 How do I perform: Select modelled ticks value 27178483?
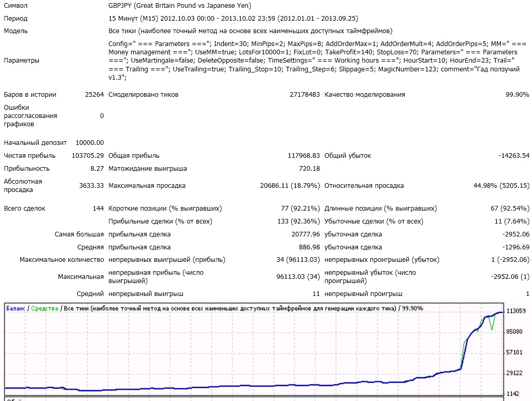[305, 95]
